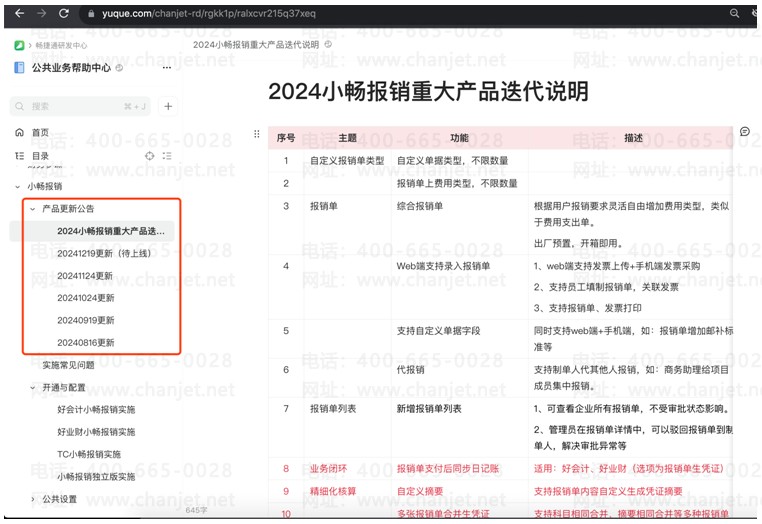Collapse the 小畅报销 tree section

click(x=18, y=186)
